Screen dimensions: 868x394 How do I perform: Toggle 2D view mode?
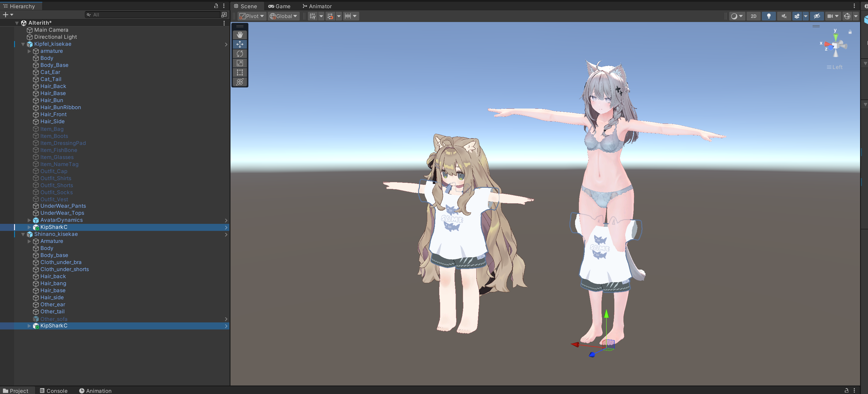(x=753, y=16)
